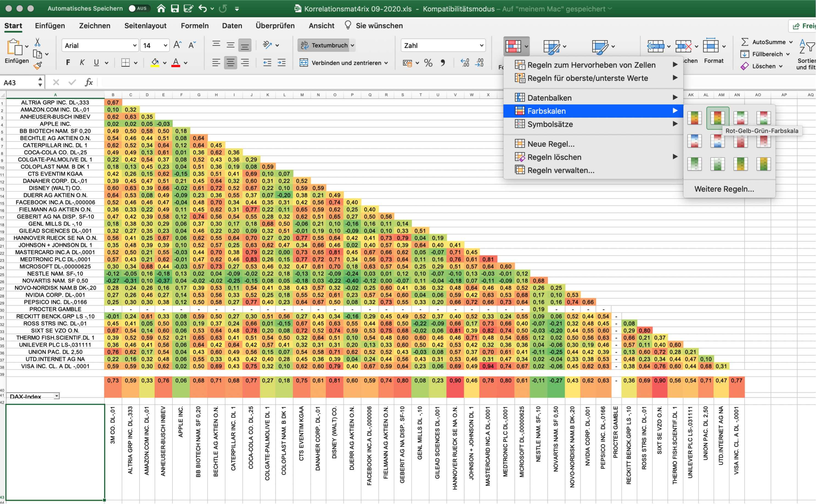816x504 pixels.
Task: Click the increase font size icon
Action: (178, 45)
